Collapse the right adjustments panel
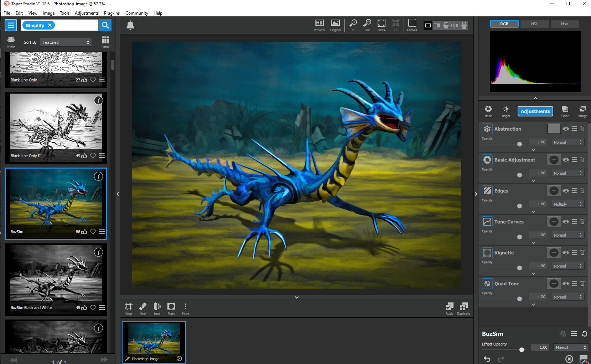 tap(476, 194)
